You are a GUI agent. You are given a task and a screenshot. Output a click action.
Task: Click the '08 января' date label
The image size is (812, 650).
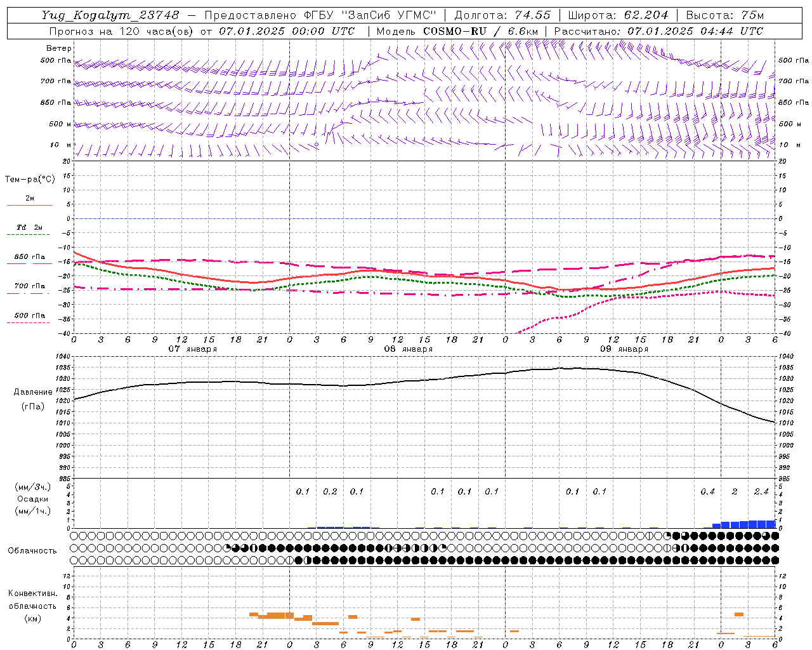(409, 349)
